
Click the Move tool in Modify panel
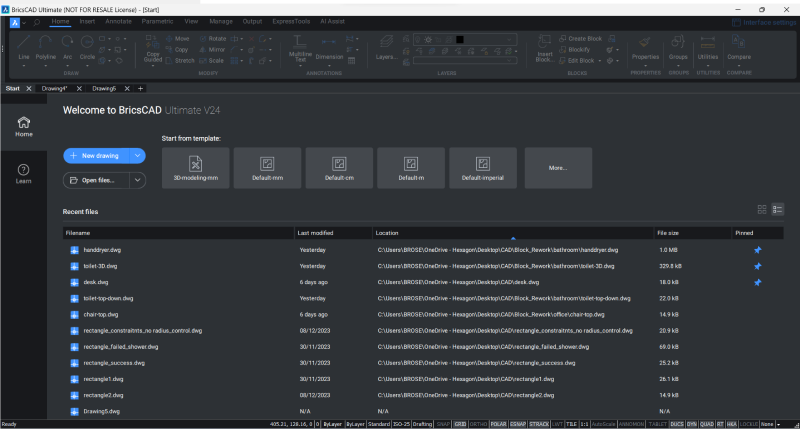coord(177,39)
